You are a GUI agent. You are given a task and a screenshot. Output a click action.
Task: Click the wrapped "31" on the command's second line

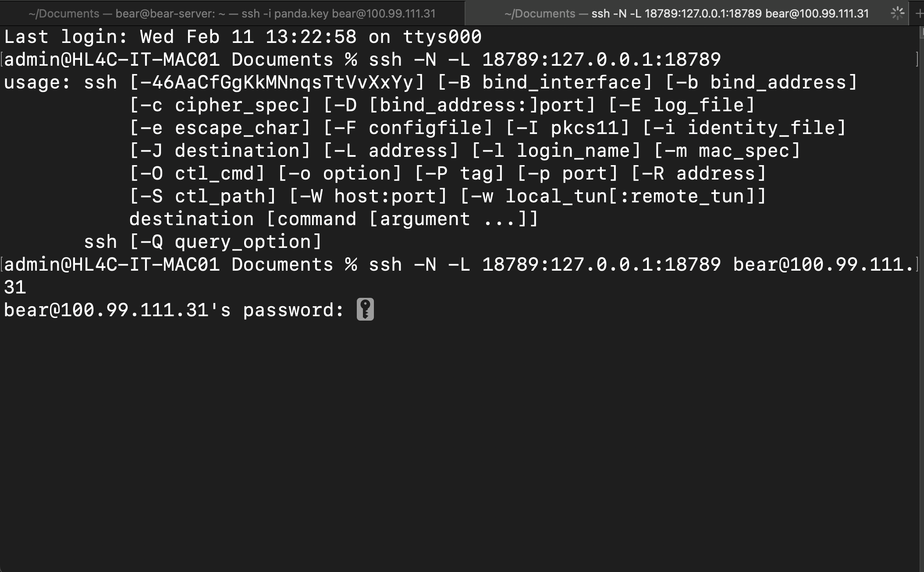click(x=15, y=287)
